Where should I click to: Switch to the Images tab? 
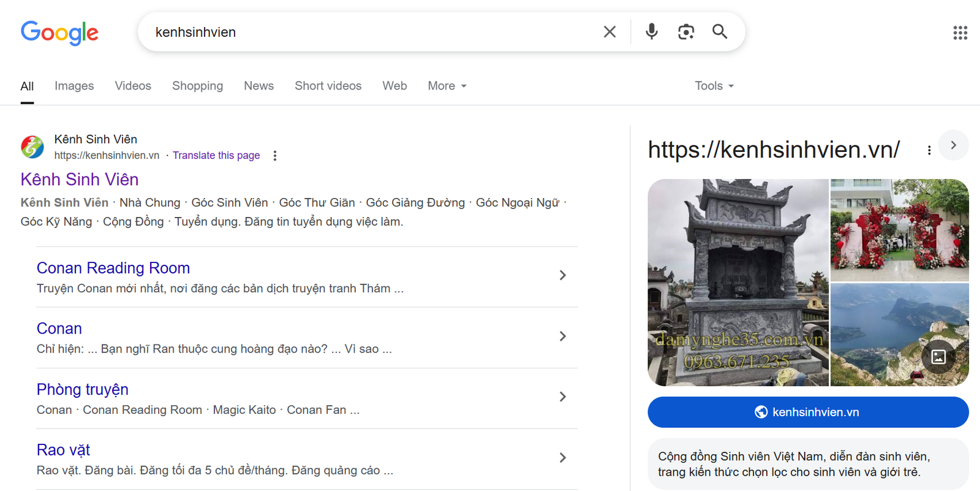74,86
